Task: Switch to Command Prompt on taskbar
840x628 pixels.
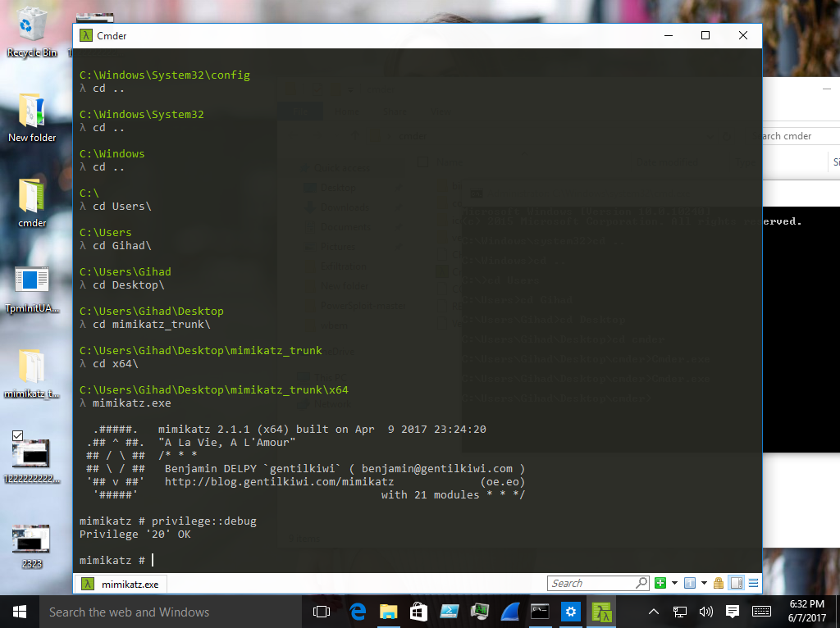Action: click(540, 612)
